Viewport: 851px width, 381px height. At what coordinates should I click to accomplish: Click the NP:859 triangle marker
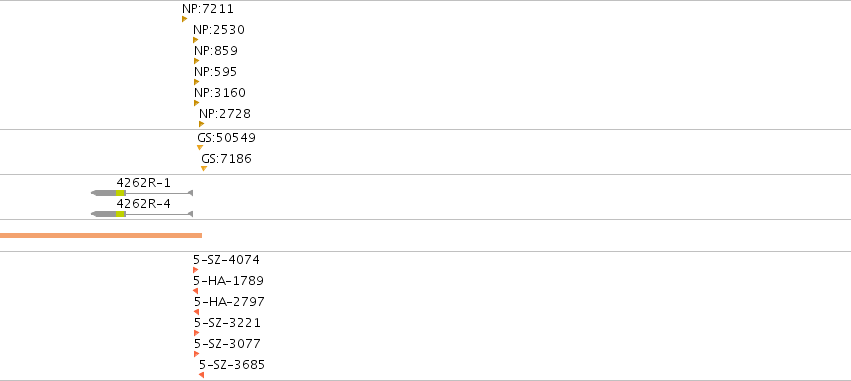[196, 61]
